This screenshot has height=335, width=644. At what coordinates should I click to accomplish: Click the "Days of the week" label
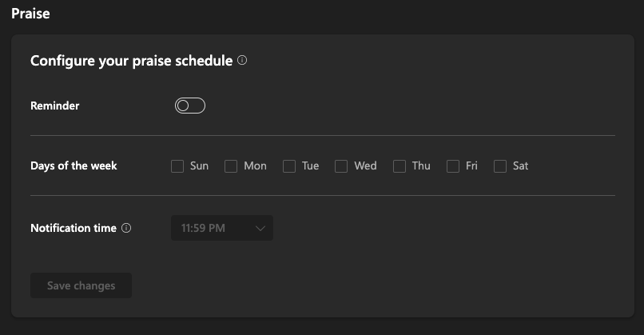point(74,166)
